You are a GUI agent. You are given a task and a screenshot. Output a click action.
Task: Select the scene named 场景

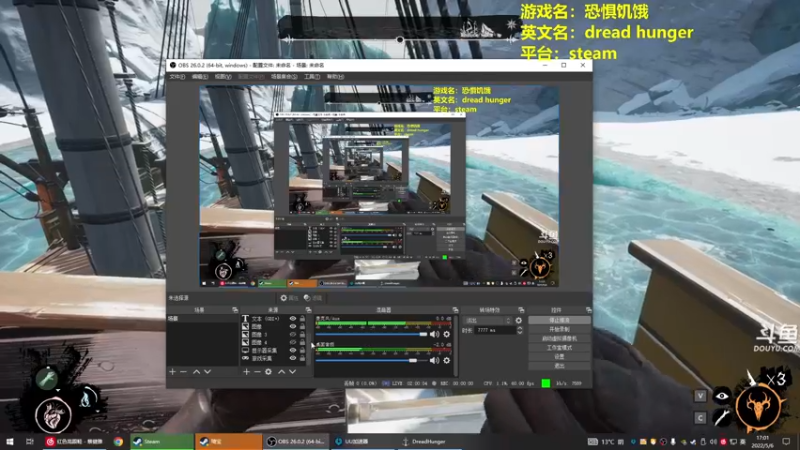203,318
